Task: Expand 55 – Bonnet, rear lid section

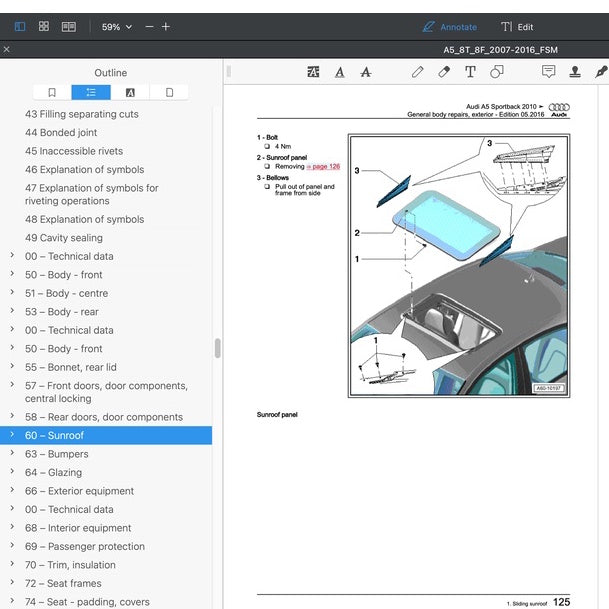Action: pos(12,366)
